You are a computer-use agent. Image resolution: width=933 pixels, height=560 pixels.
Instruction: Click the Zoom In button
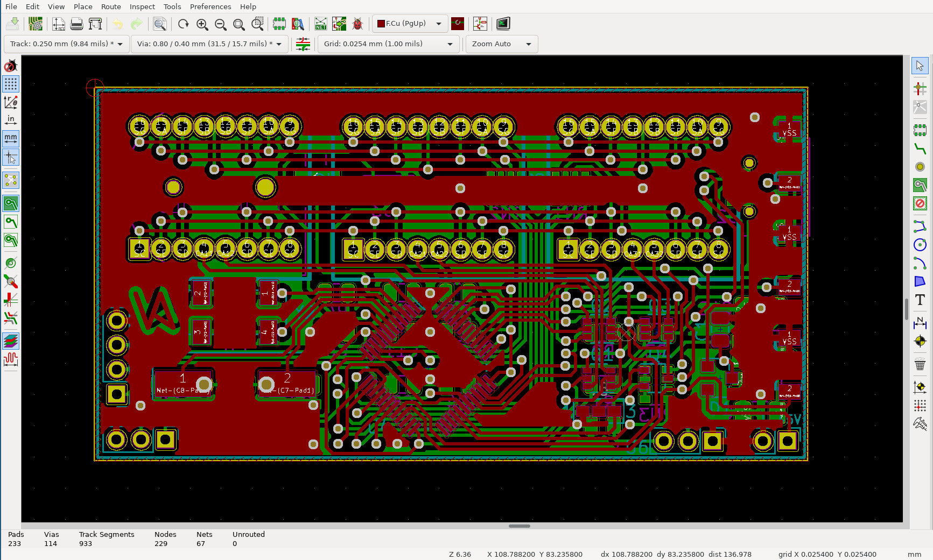tap(202, 24)
